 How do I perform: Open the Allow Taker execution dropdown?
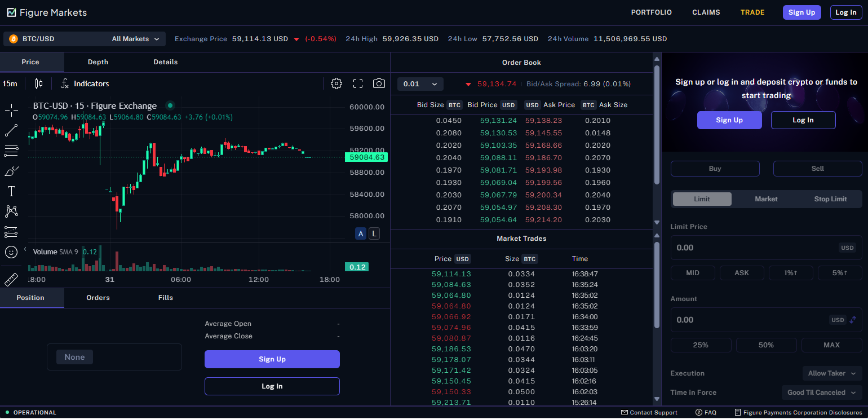tap(832, 373)
